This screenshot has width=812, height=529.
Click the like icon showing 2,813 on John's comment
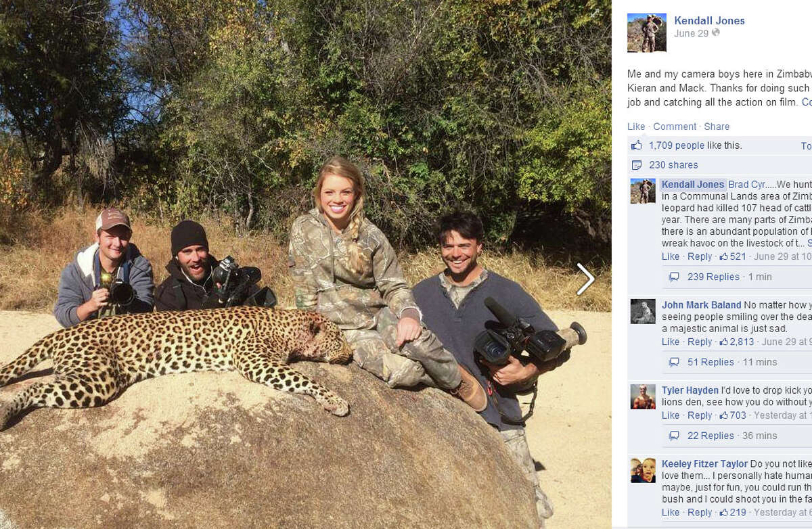(723, 342)
